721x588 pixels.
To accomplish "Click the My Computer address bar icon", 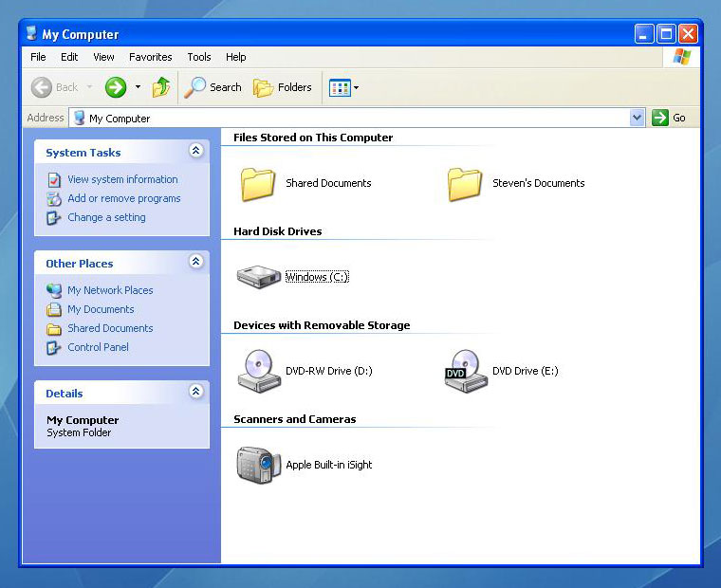I will coord(79,118).
